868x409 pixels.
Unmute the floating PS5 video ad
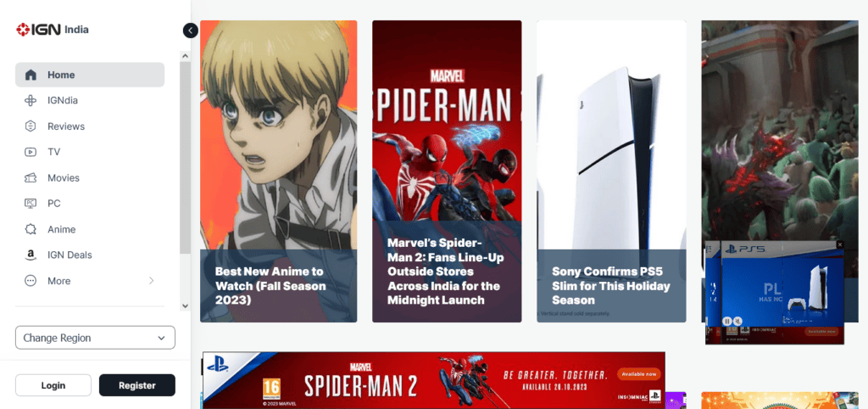737,321
